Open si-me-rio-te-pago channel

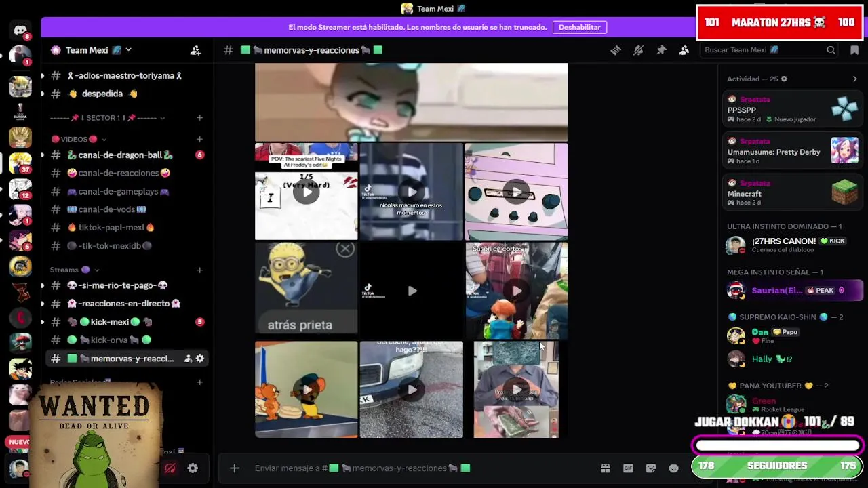tap(126, 285)
